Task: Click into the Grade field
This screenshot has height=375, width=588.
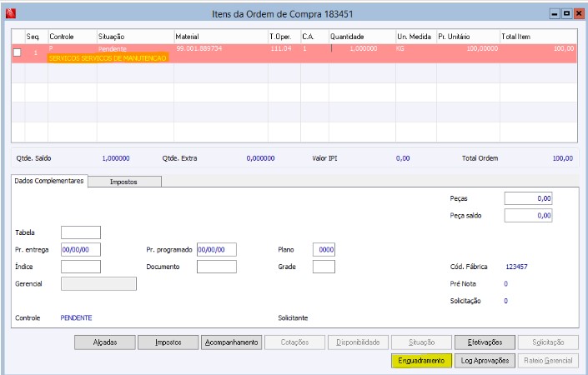Action: (x=324, y=267)
